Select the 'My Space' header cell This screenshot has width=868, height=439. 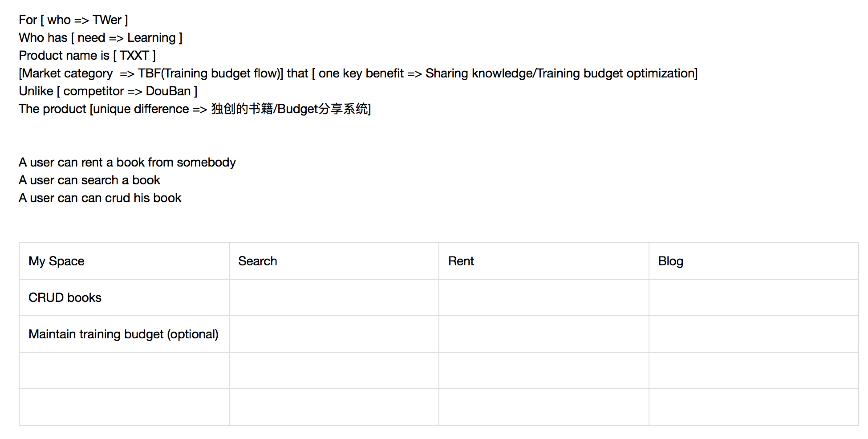click(x=124, y=261)
